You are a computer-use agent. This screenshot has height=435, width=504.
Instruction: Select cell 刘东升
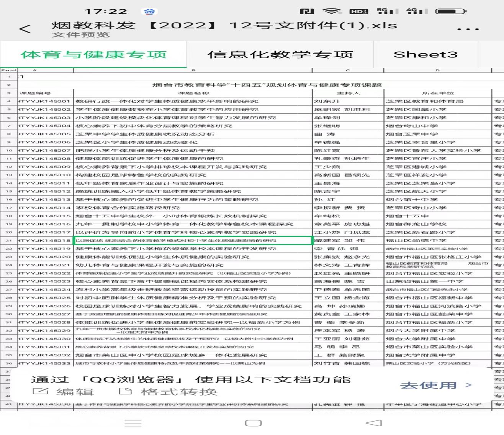coord(348,101)
